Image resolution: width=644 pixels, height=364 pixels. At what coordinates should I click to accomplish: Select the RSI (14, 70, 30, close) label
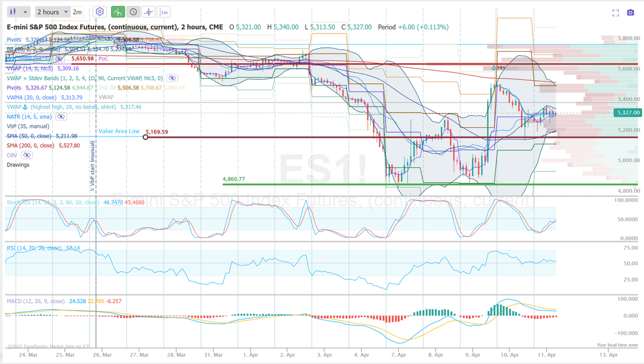tap(34, 248)
